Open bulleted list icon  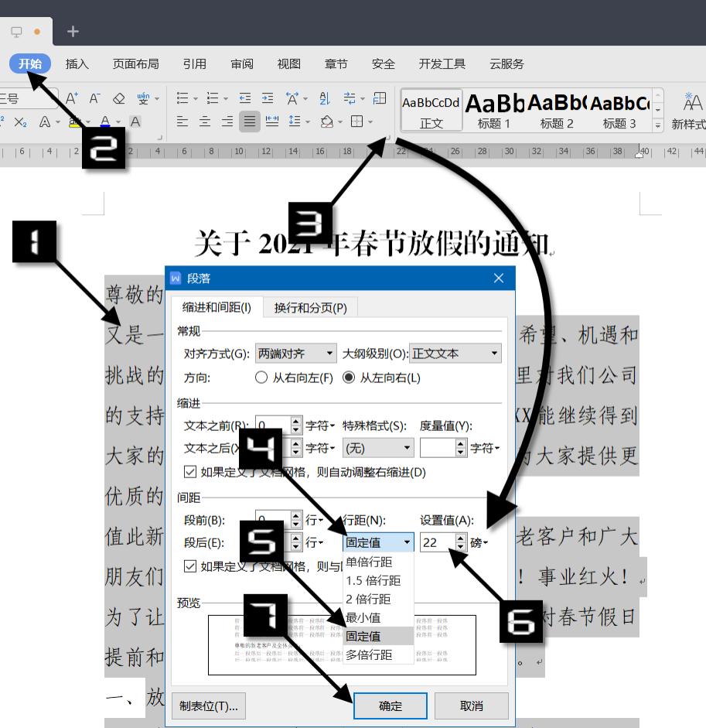coord(183,97)
